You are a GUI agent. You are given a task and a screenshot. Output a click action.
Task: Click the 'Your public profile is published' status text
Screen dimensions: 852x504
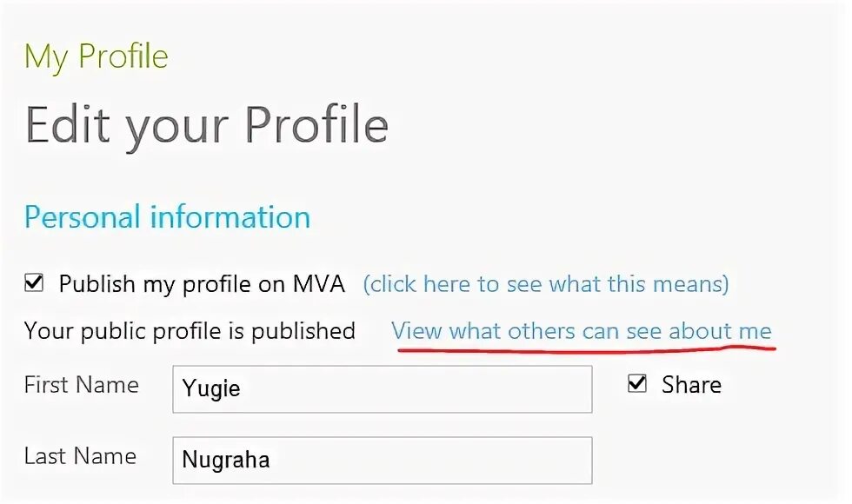[190, 331]
